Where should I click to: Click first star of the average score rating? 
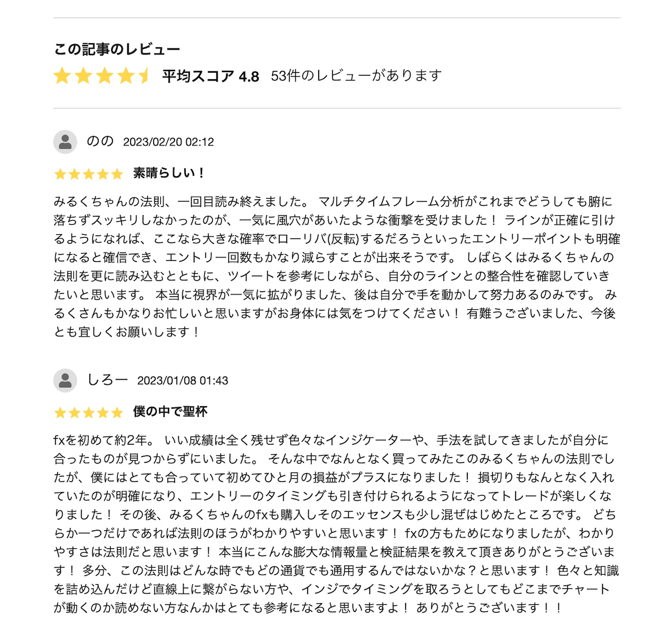[62, 76]
